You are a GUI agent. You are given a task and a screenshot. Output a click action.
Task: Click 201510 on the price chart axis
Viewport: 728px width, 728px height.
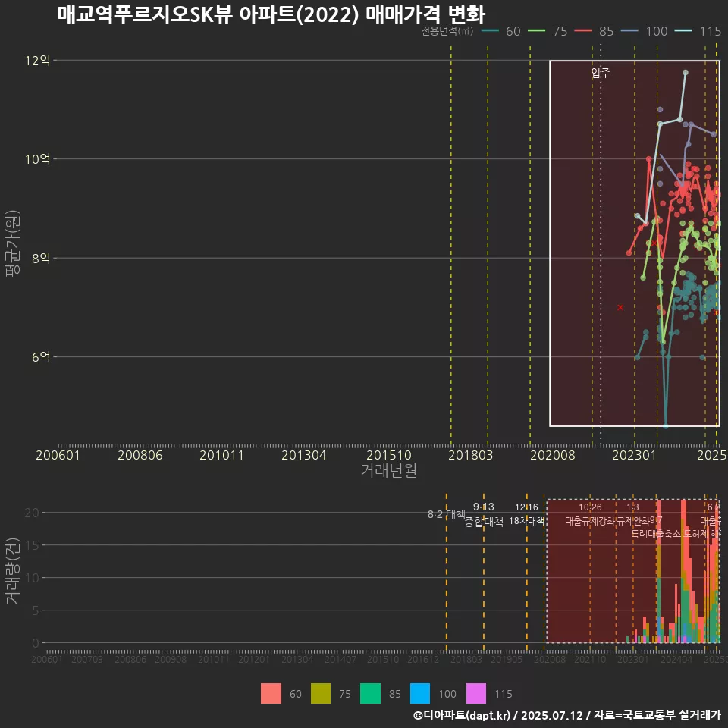[389, 455]
